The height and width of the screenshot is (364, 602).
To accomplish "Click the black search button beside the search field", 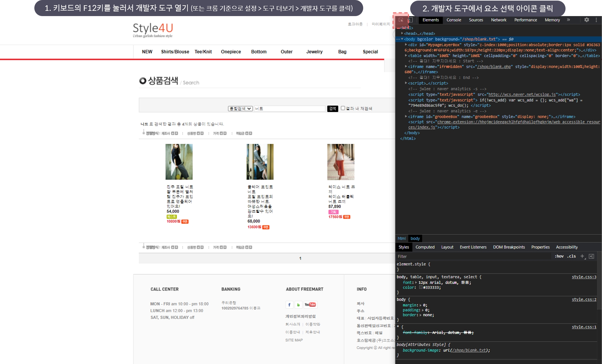I will (x=333, y=109).
